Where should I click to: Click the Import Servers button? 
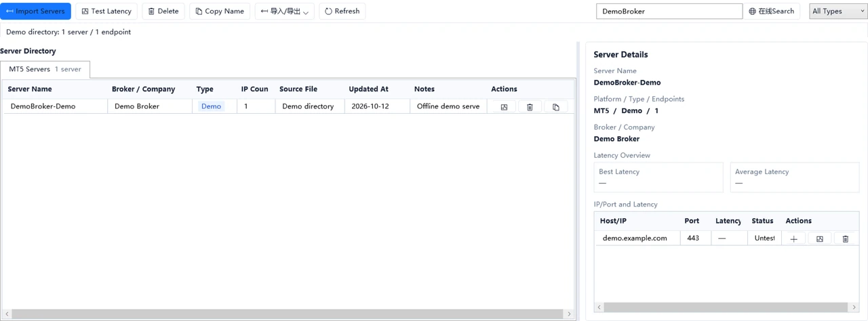click(35, 11)
